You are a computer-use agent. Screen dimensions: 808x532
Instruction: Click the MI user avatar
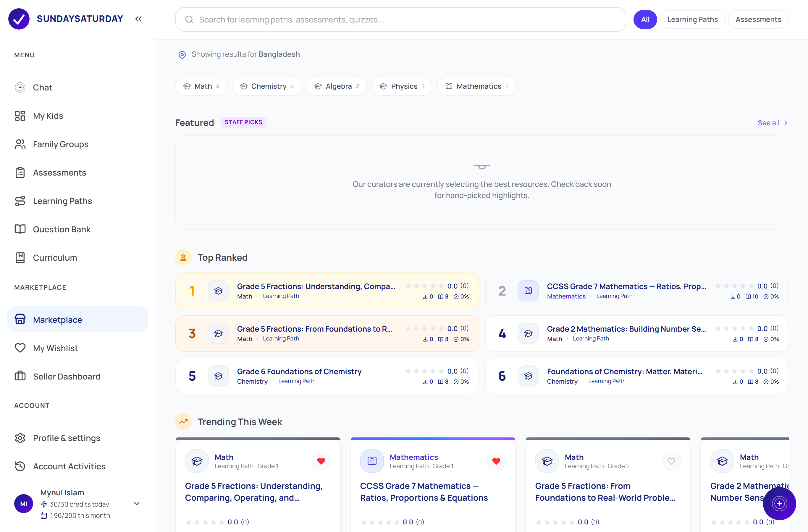(x=23, y=504)
